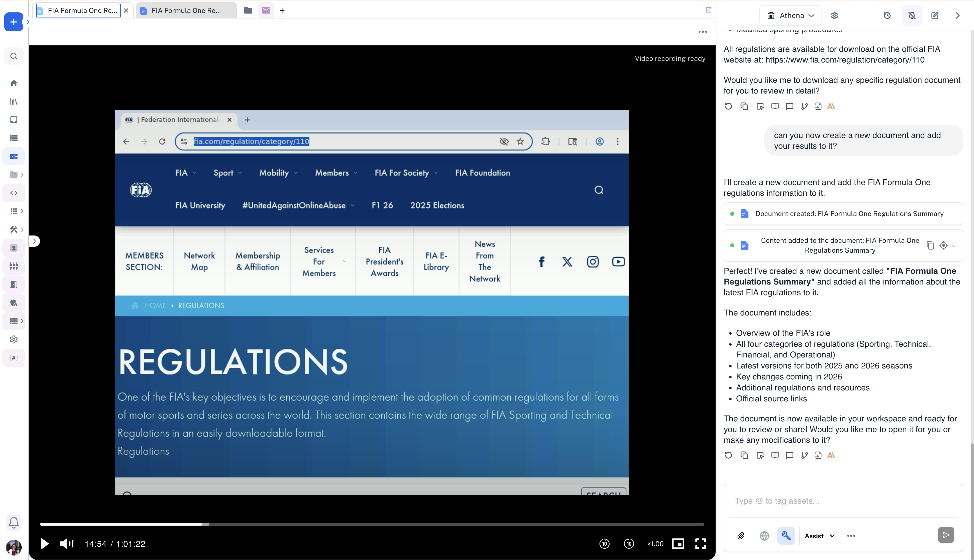Switch to second FIA Formula One tab

click(x=186, y=10)
